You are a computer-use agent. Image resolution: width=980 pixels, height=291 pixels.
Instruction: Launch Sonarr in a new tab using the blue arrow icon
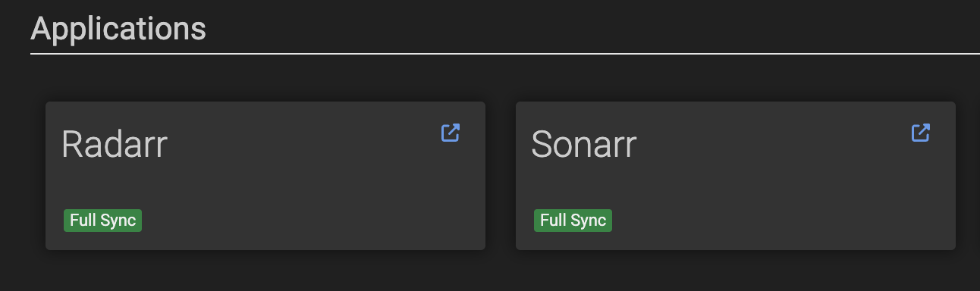pos(921,133)
